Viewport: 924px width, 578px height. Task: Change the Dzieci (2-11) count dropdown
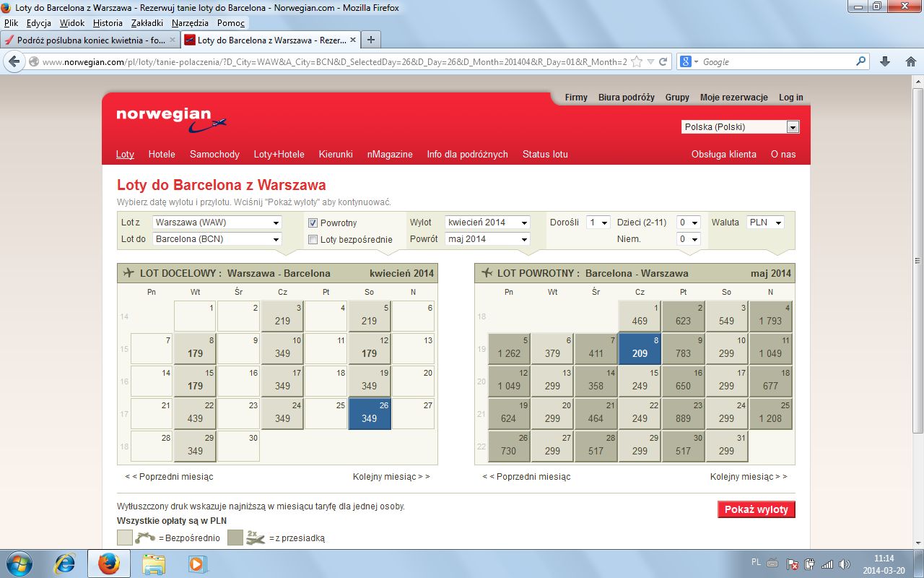tap(689, 223)
